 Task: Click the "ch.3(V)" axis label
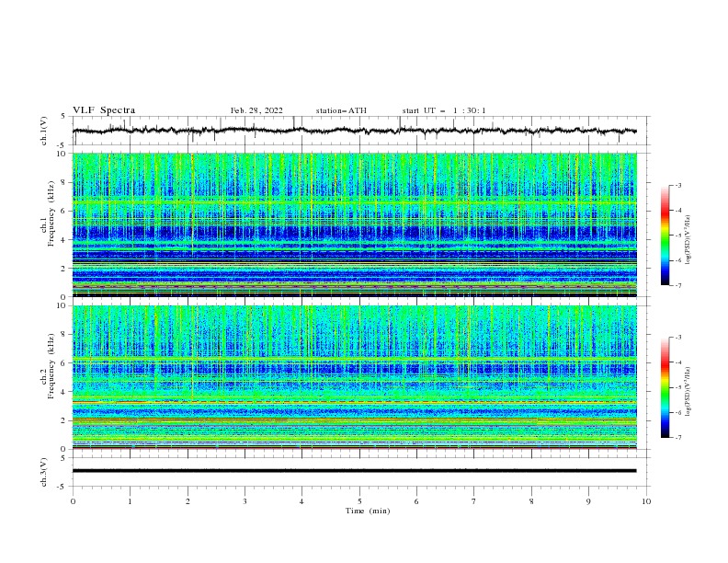pyautogui.click(x=44, y=472)
